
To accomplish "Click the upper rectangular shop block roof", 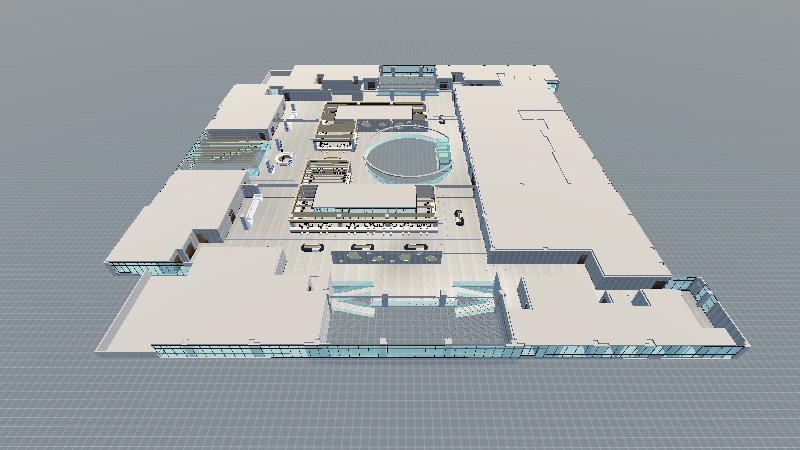I will click(337, 129).
